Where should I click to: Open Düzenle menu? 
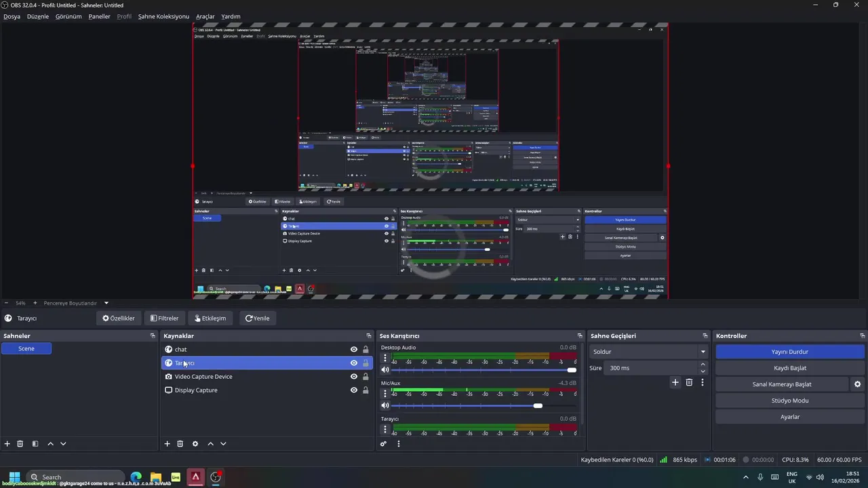point(38,16)
